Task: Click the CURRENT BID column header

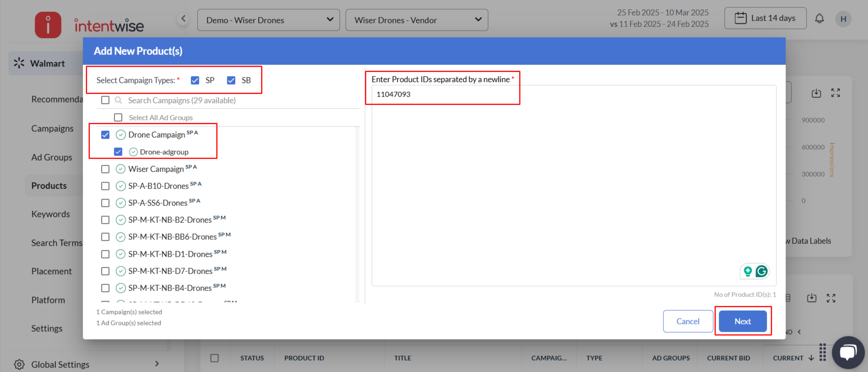Action: click(728, 358)
